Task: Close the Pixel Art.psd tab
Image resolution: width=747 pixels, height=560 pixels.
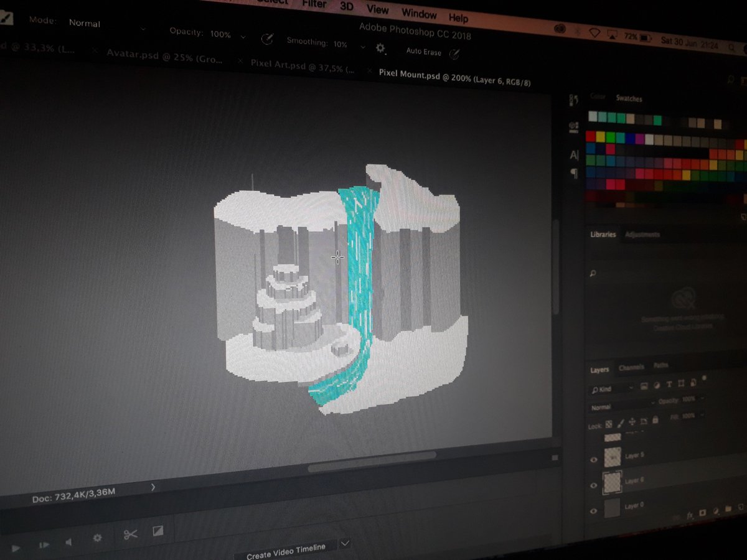Action: coord(240,61)
